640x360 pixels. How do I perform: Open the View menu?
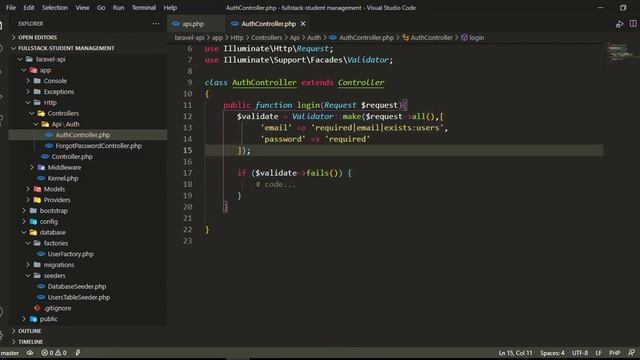tap(82, 7)
